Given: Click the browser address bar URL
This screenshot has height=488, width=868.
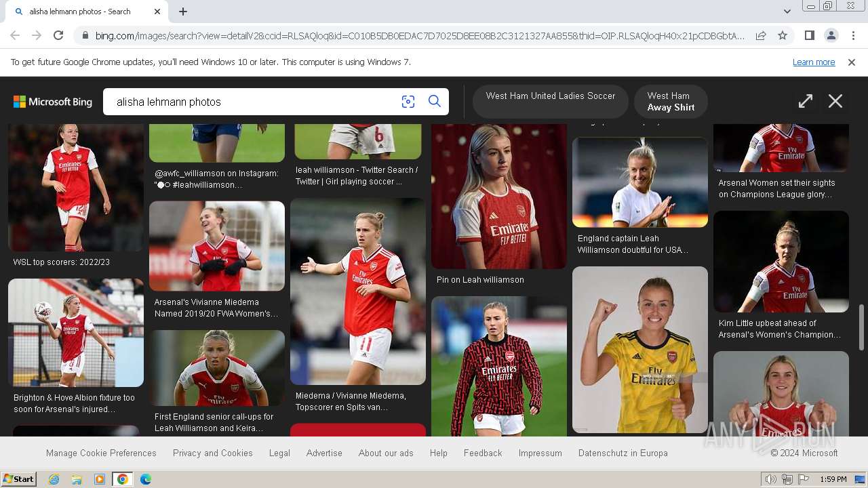Looking at the screenshot, I should pyautogui.click(x=419, y=35).
